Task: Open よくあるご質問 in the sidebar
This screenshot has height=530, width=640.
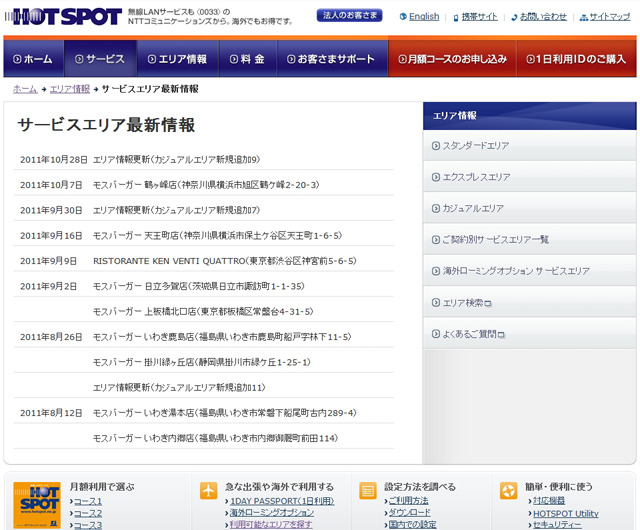Action: pyautogui.click(x=529, y=334)
